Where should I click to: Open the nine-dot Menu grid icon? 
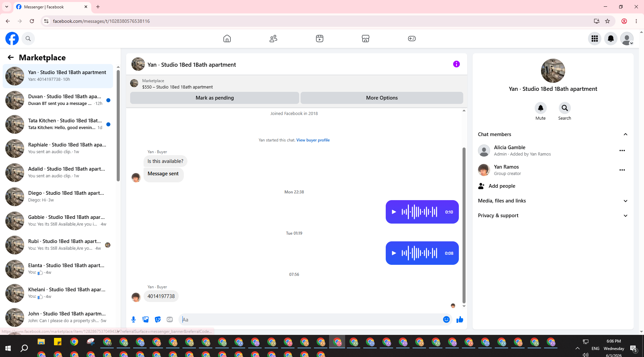click(595, 39)
